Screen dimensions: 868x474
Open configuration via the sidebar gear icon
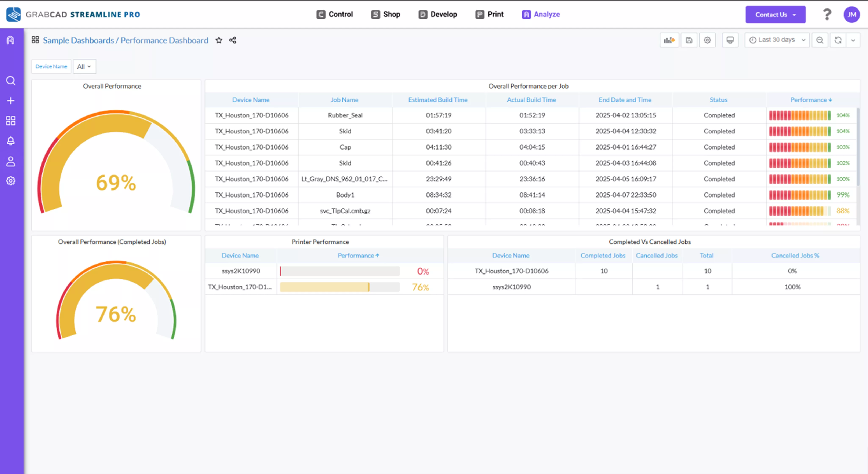pos(10,181)
